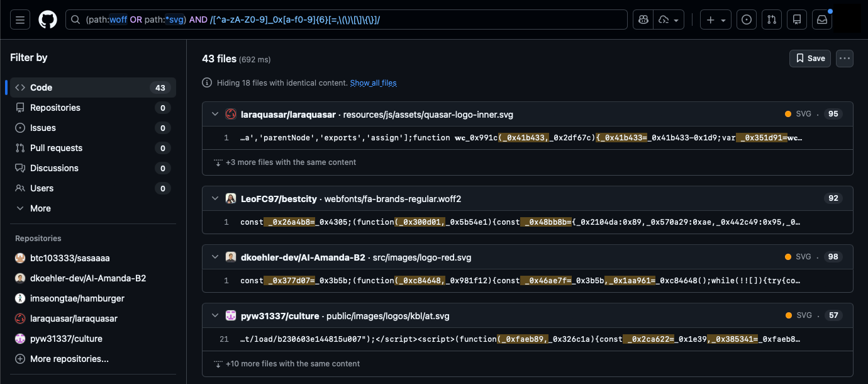Open file src/images/logo-red.svg
Image resolution: width=868 pixels, height=384 pixels.
421,257
